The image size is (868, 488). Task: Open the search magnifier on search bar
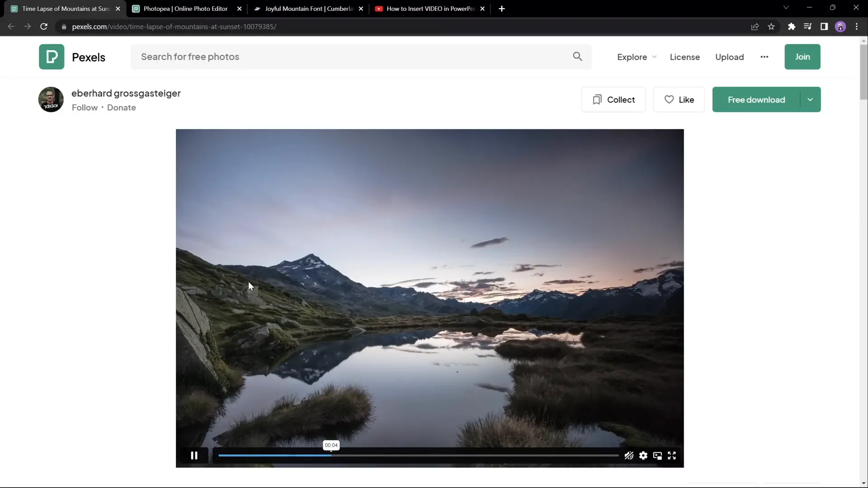(x=577, y=56)
